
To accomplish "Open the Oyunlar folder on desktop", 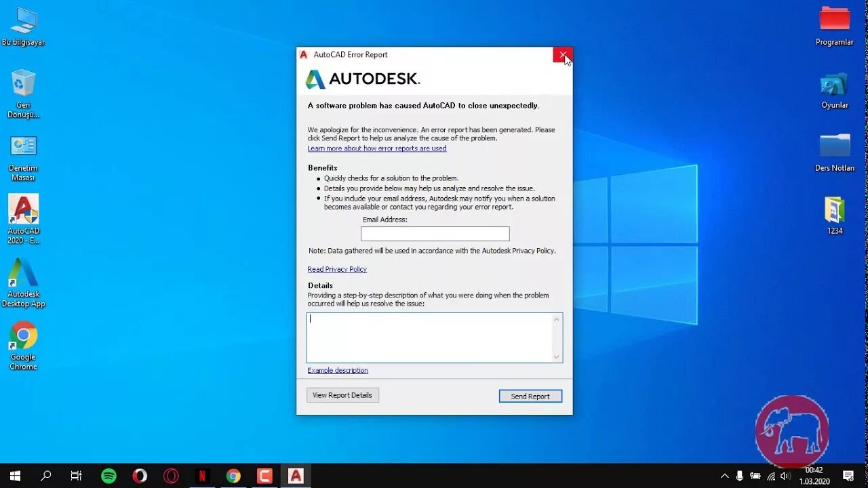I will [x=834, y=90].
